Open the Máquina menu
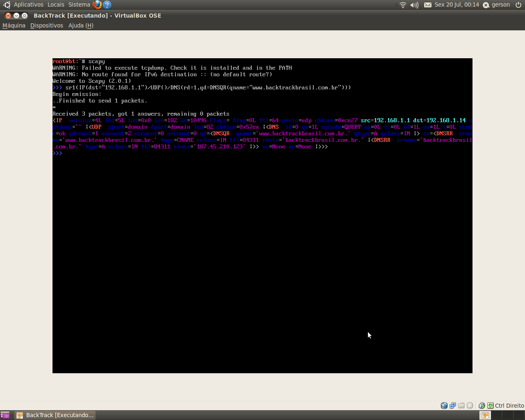Viewport: 525px width, 420px height. [14, 25]
